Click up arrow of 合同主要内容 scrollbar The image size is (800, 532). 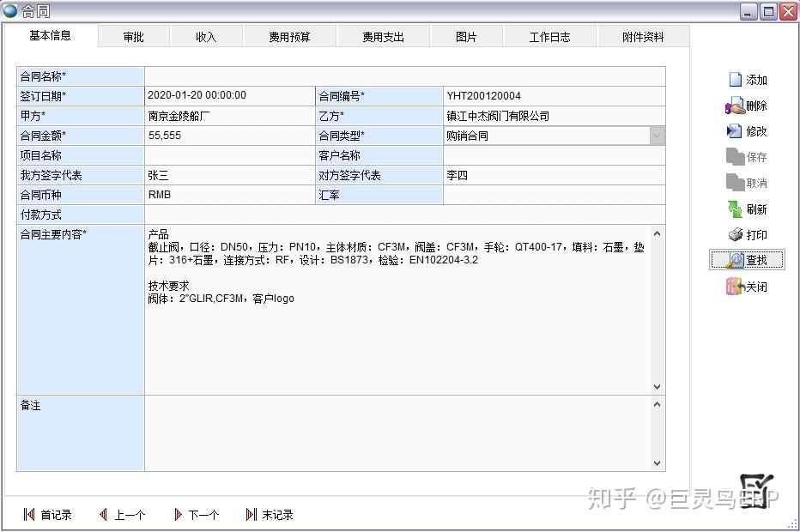tap(658, 233)
